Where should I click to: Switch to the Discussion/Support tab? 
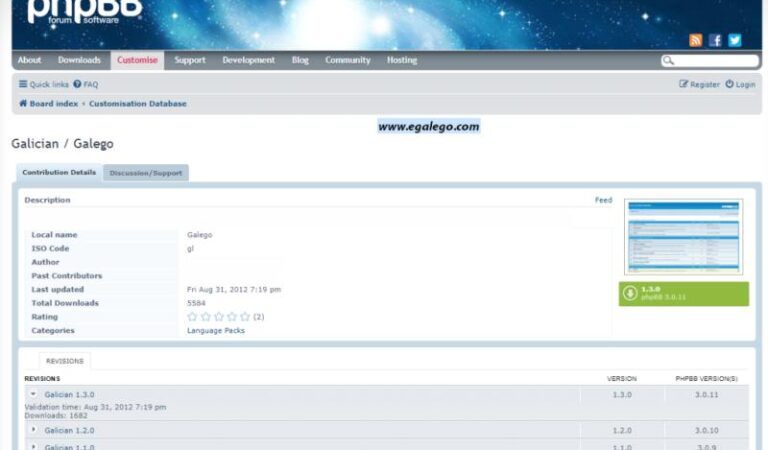click(x=146, y=173)
